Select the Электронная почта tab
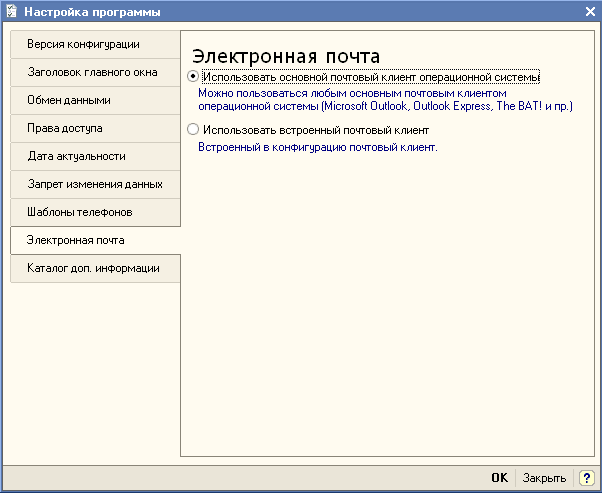The height and width of the screenshot is (493, 602). click(x=95, y=241)
